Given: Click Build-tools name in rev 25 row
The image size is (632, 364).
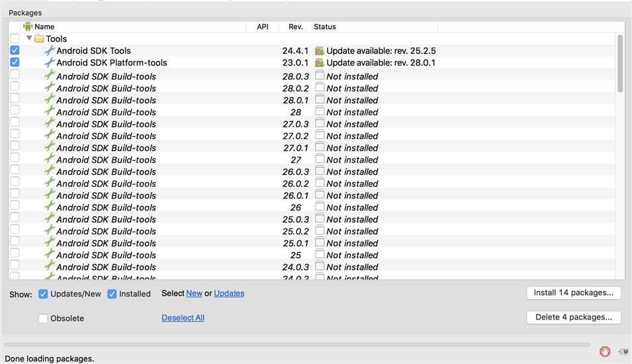Looking at the screenshot, I should pyautogui.click(x=106, y=255).
